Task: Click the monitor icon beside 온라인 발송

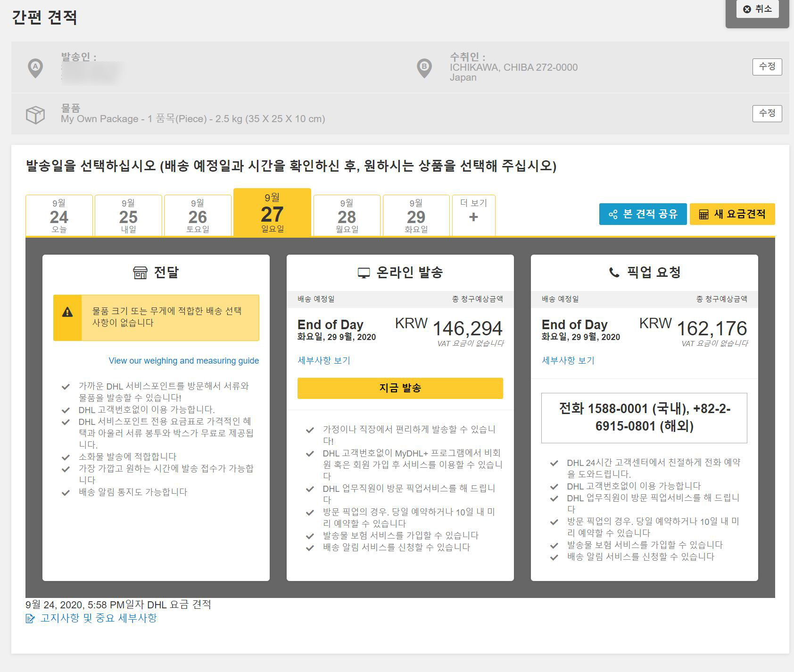Action: [364, 273]
